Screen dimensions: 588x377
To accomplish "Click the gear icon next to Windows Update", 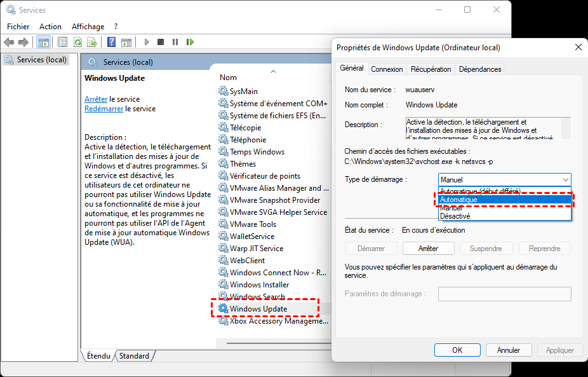I will tap(223, 309).
